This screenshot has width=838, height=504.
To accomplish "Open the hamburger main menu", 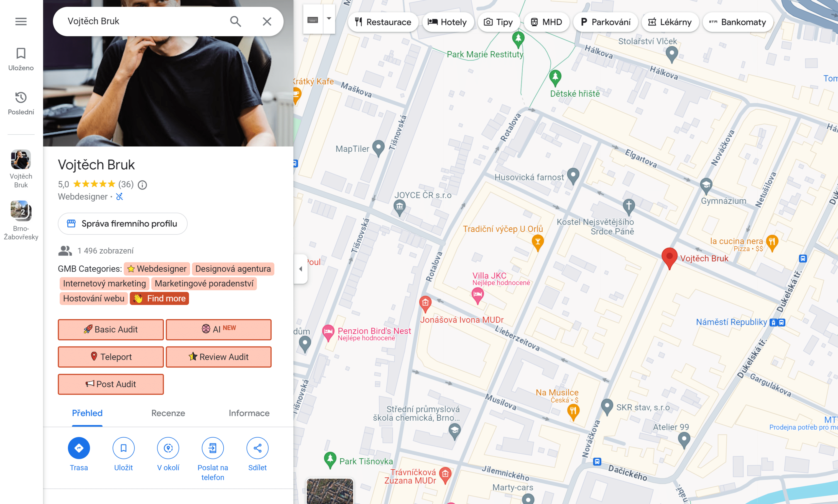I will pos(21,21).
